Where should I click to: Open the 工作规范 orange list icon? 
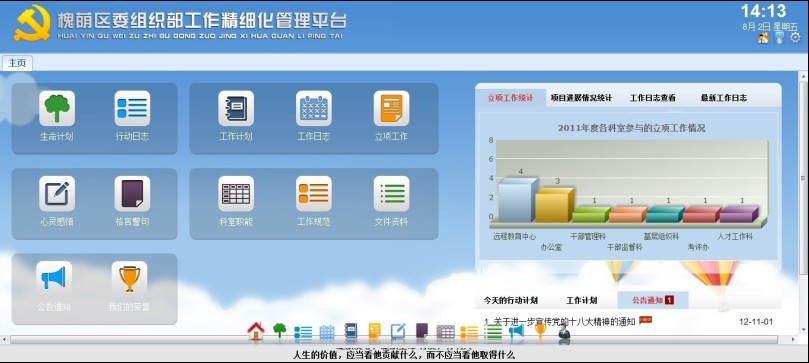314,194
